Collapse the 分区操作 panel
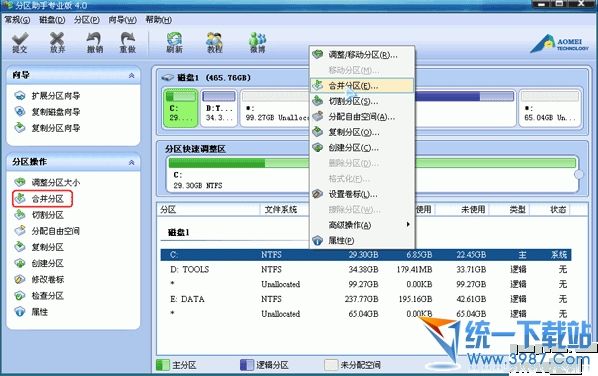Screen dimensions: 598x376 click(x=132, y=162)
